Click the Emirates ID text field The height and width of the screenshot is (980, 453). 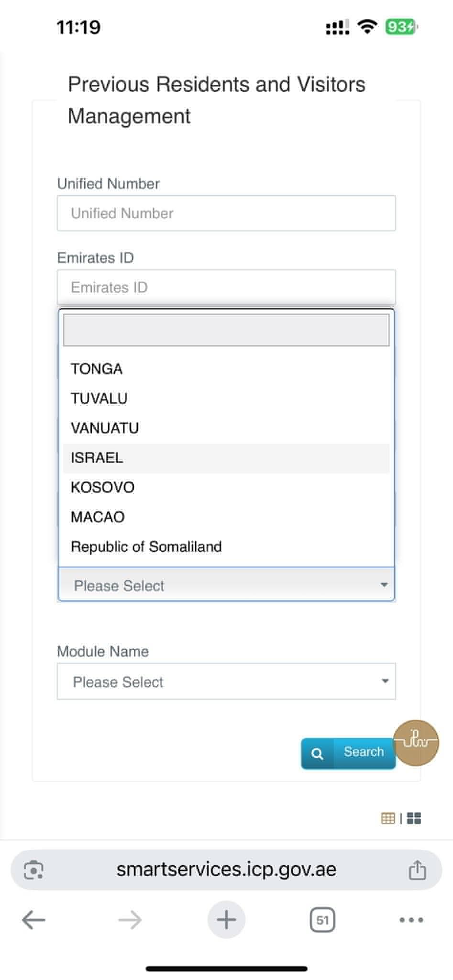(x=226, y=287)
